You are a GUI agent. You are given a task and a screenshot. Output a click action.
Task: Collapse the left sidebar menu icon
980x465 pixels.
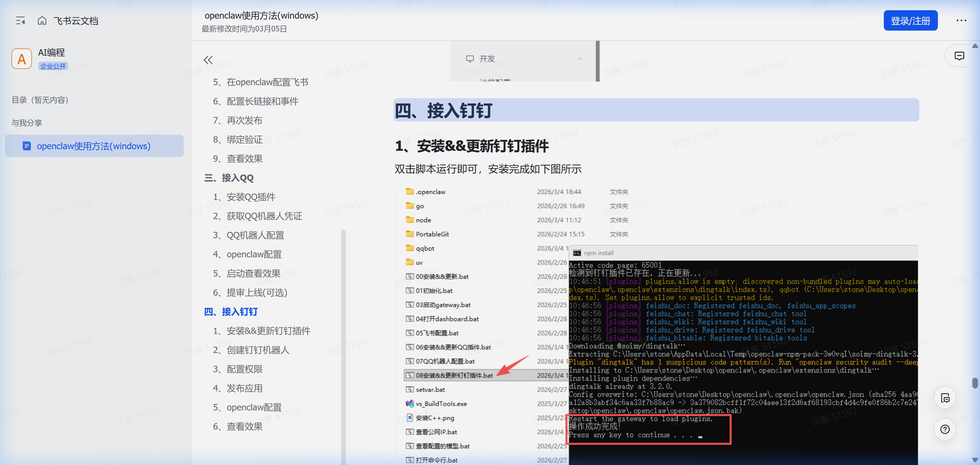coord(20,20)
